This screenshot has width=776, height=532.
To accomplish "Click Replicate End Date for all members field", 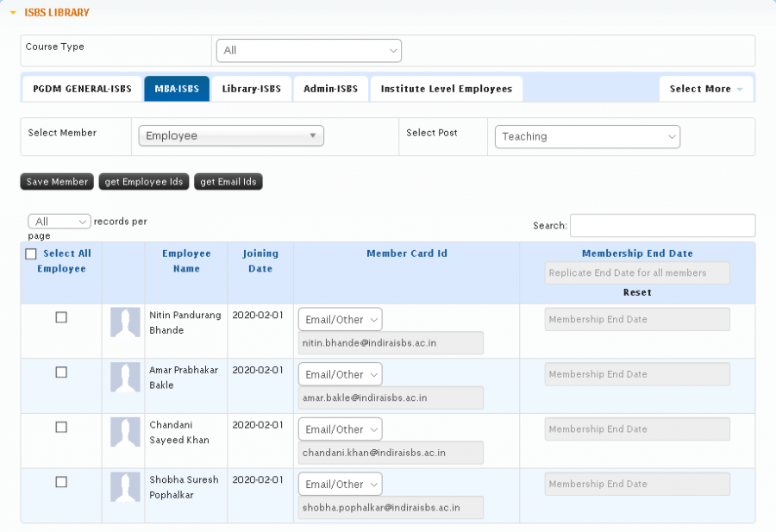I will click(x=637, y=272).
